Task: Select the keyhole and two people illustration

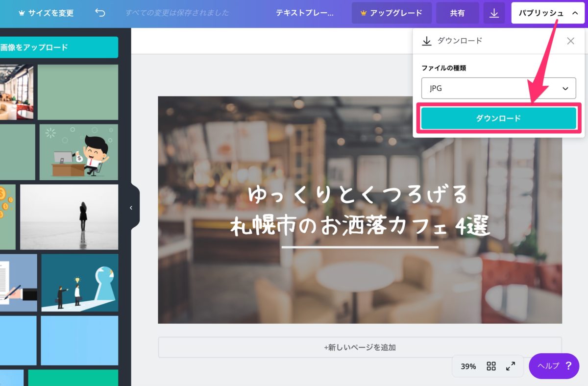Action: 80,283
